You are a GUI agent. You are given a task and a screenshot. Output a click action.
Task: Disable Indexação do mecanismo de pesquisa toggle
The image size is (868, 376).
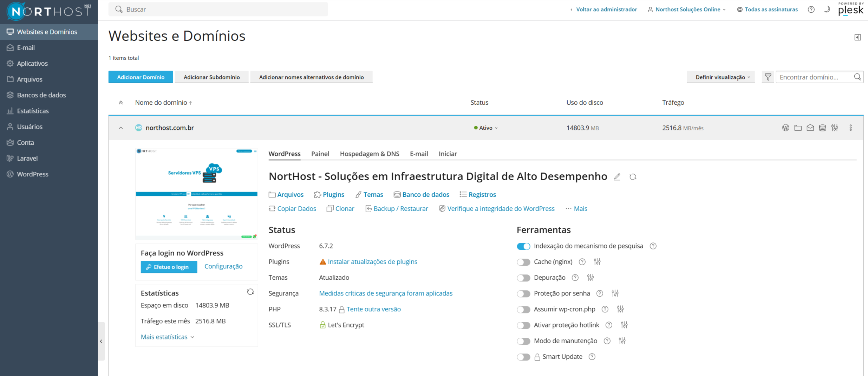coord(523,246)
